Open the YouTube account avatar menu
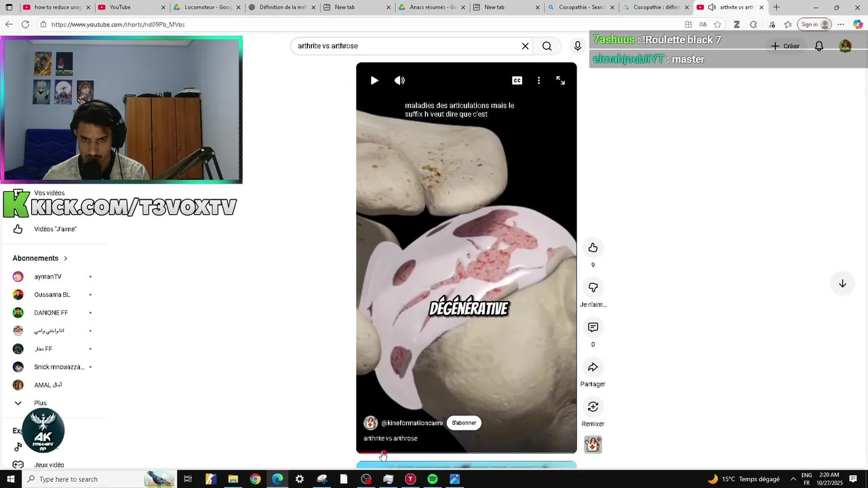Image resolution: width=868 pixels, height=488 pixels. 845,46
